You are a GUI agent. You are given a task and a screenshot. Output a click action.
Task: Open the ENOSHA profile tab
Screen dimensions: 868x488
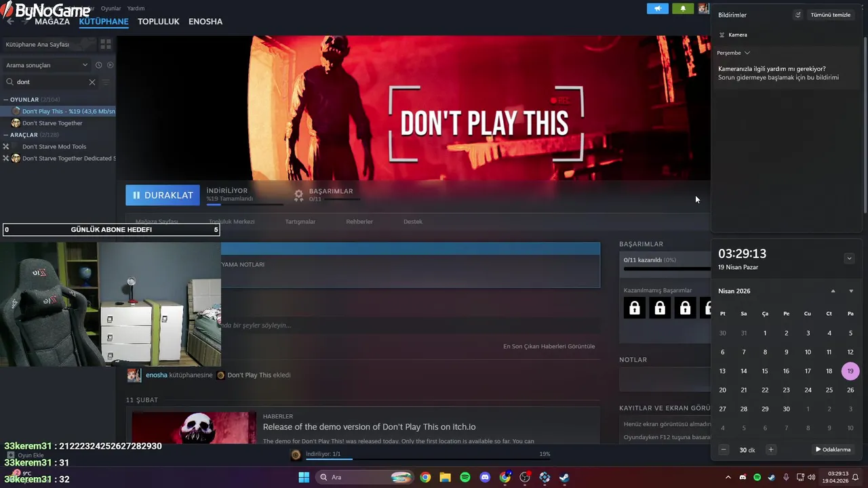205,22
